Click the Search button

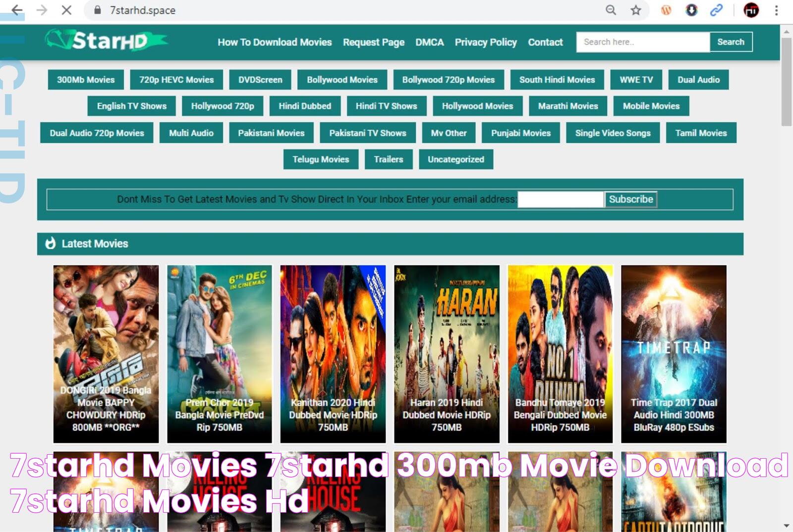731,42
